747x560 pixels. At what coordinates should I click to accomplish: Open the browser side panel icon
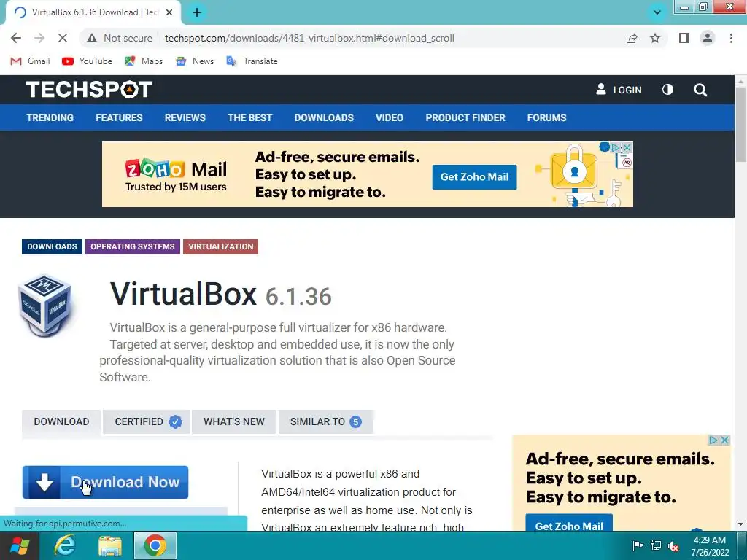click(x=684, y=38)
